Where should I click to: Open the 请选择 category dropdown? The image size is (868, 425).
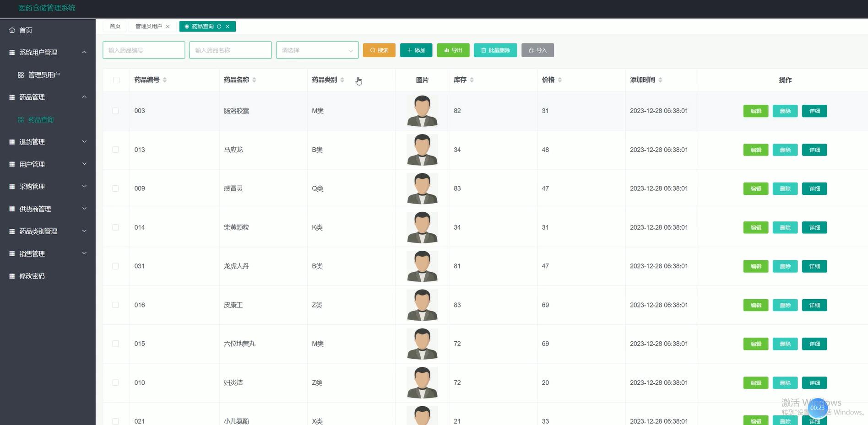point(317,50)
